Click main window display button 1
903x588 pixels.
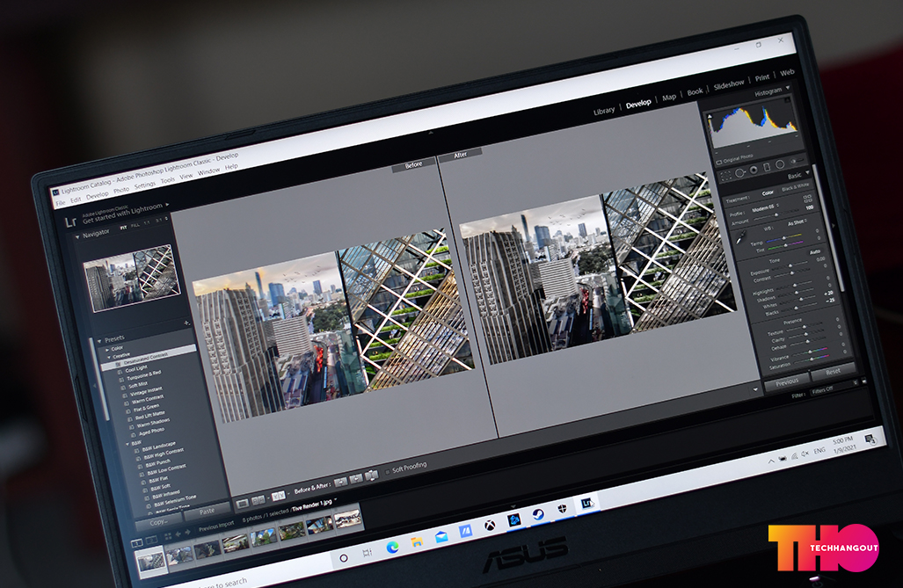137,542
